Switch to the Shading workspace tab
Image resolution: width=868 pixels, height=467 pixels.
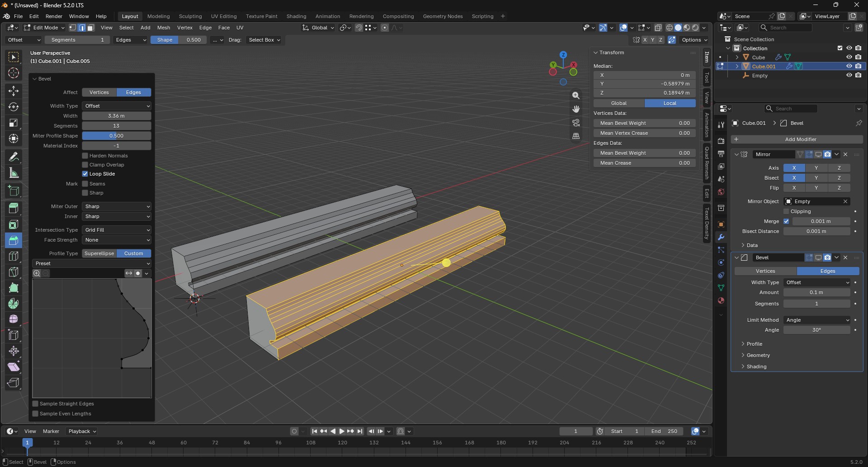pos(296,16)
